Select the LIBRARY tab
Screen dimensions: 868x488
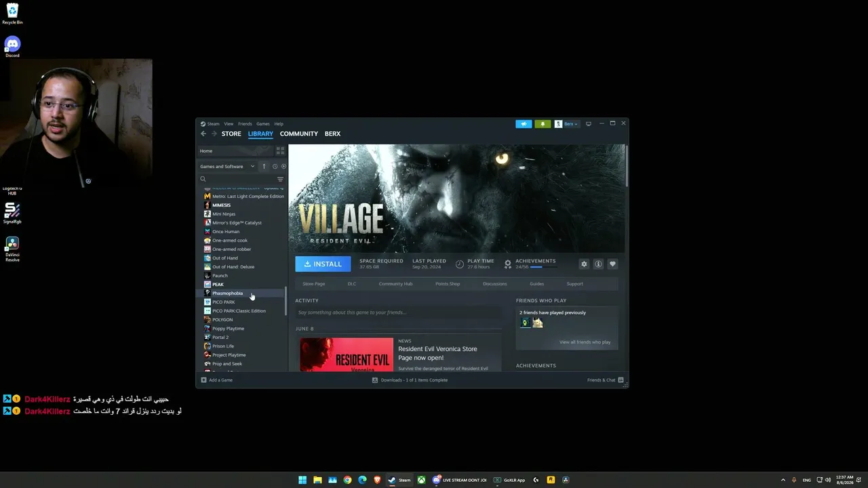tap(260, 134)
